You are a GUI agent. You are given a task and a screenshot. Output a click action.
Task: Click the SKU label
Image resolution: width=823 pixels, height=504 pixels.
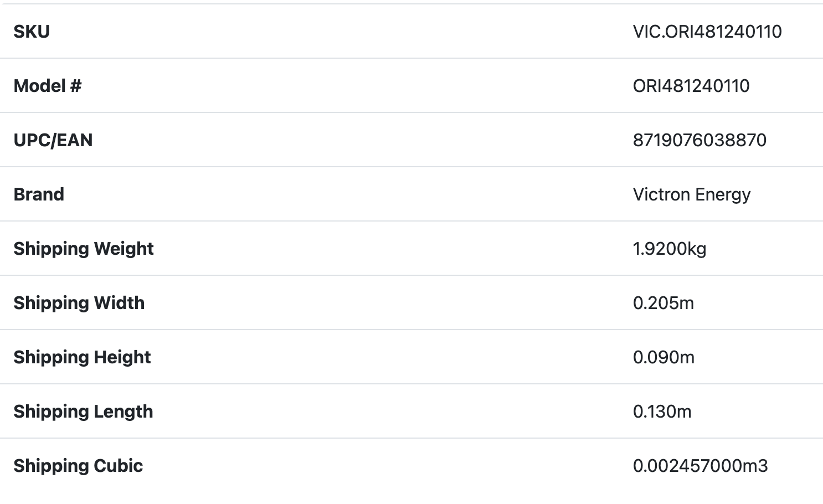[x=32, y=32]
